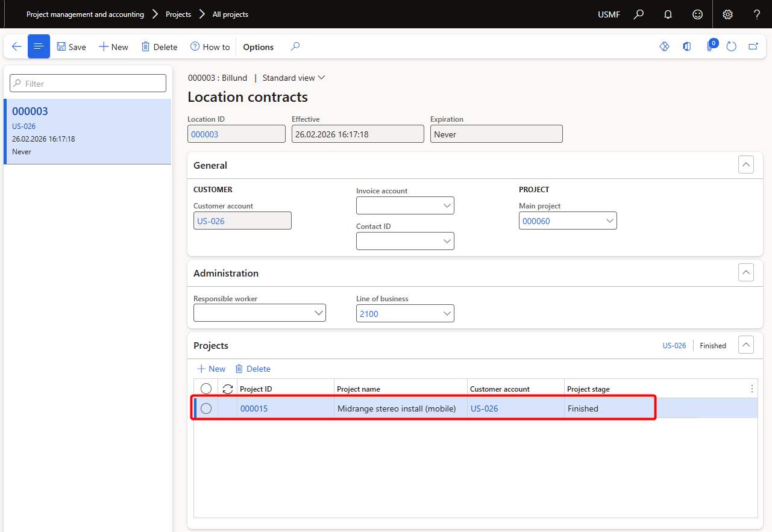Click the search magnifier in top bar
The height and width of the screenshot is (532, 772).
pyautogui.click(x=639, y=14)
